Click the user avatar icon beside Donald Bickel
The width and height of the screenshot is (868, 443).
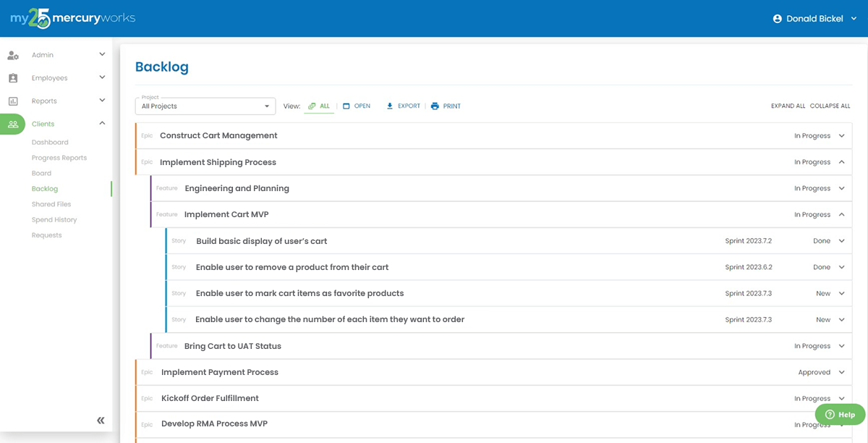point(778,19)
